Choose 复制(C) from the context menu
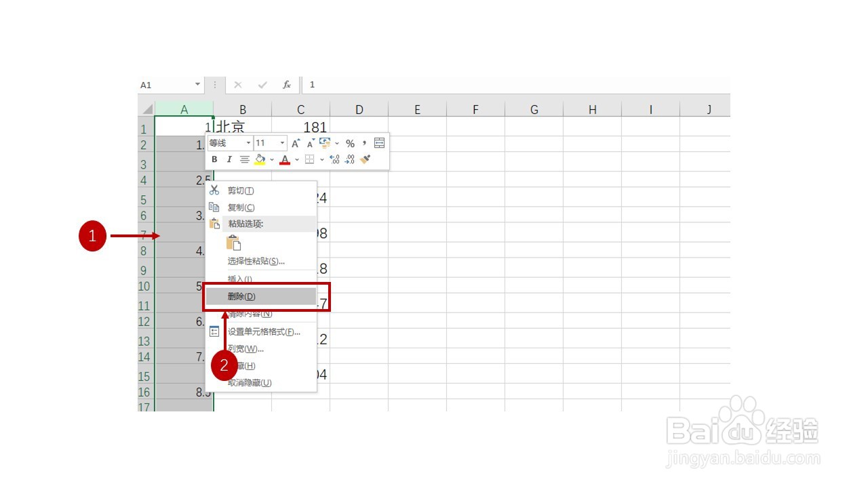This screenshot has width=868, height=488. point(261,207)
